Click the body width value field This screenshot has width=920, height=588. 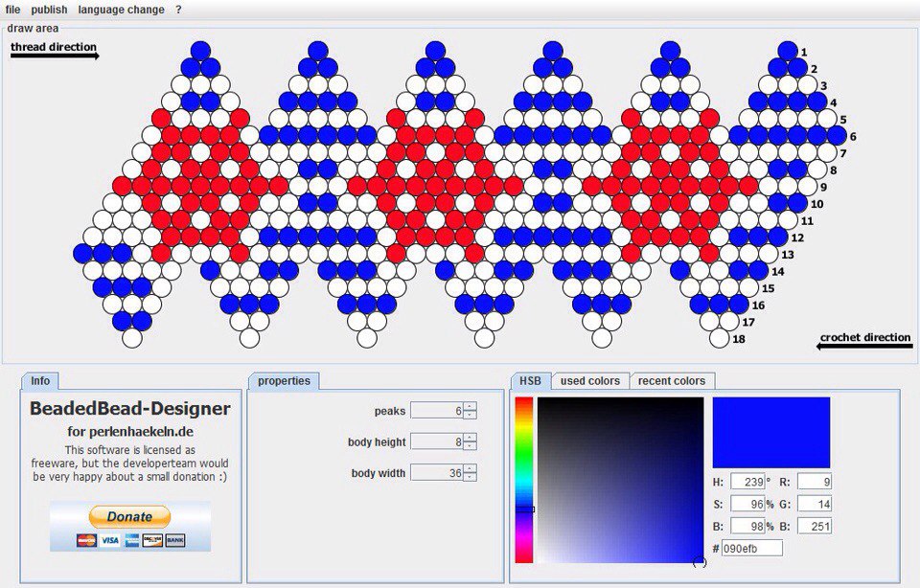pos(437,472)
